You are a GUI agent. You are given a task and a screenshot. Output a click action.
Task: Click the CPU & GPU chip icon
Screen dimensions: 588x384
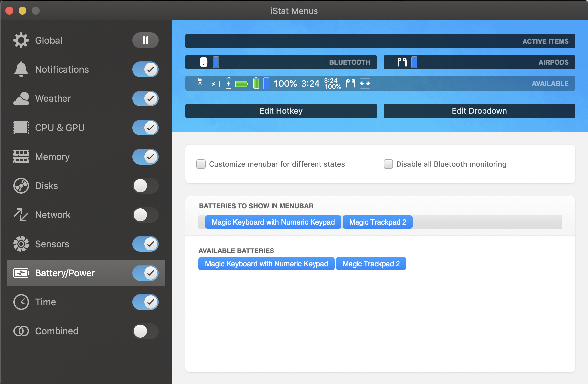pos(21,128)
